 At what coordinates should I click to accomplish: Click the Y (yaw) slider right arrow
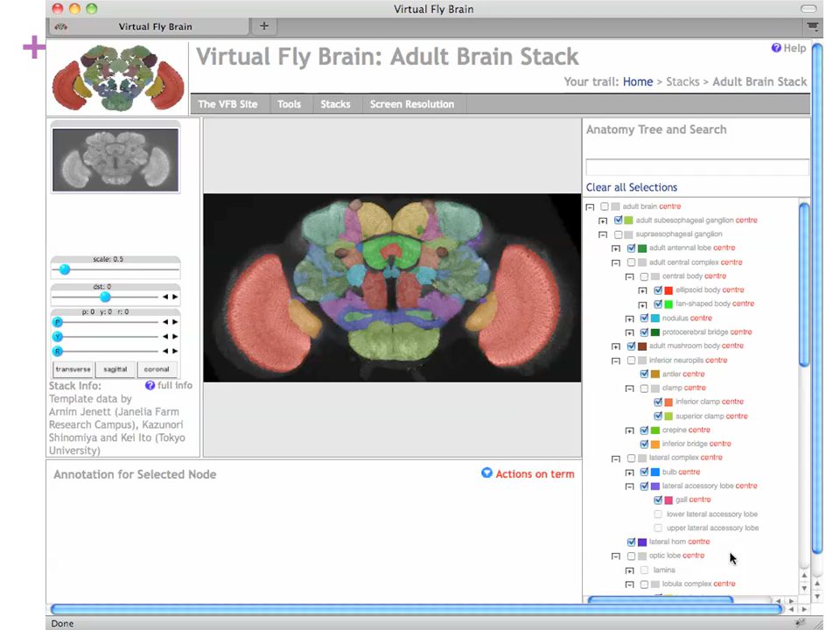point(175,336)
